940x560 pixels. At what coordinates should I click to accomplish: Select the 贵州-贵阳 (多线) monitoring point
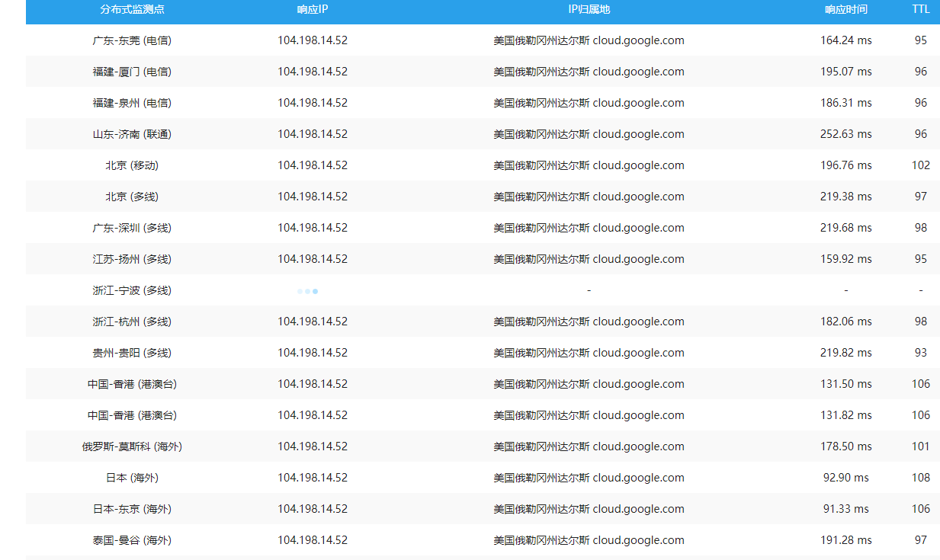132,353
